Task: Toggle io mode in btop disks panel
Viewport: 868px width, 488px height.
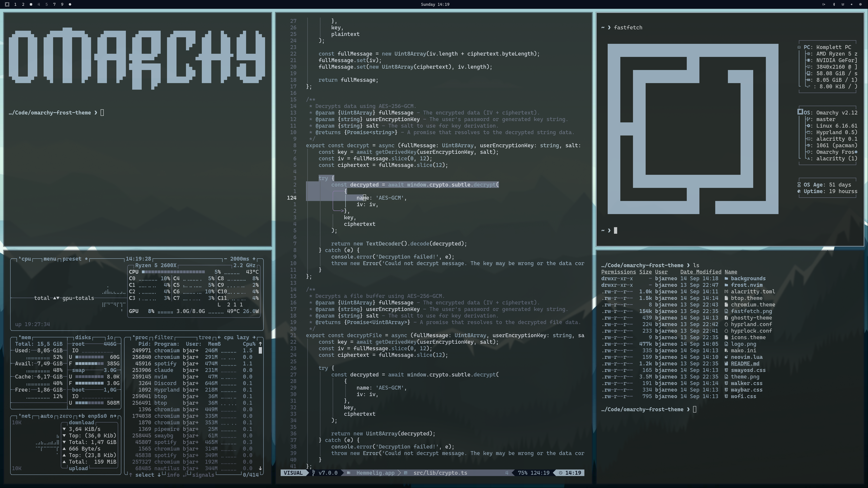Action: point(110,337)
